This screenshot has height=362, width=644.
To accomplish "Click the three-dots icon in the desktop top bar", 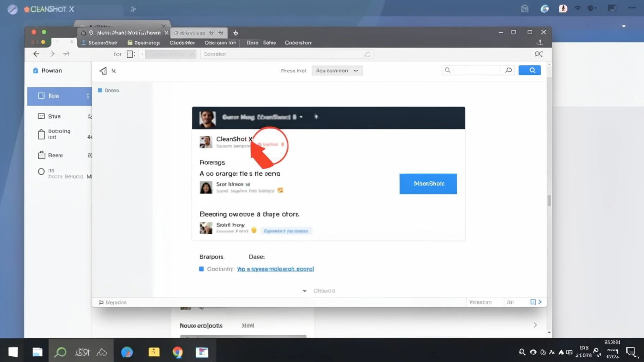I will [632, 8].
